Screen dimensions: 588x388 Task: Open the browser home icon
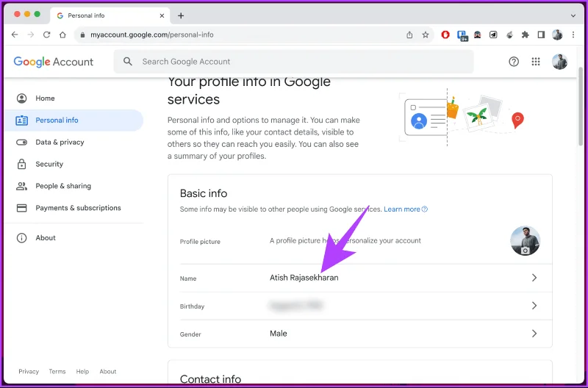point(62,35)
